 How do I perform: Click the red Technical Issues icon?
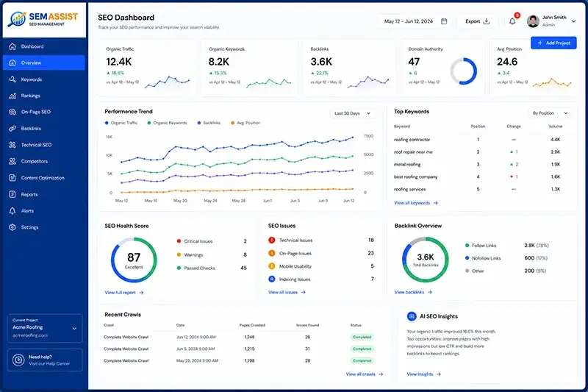272,240
